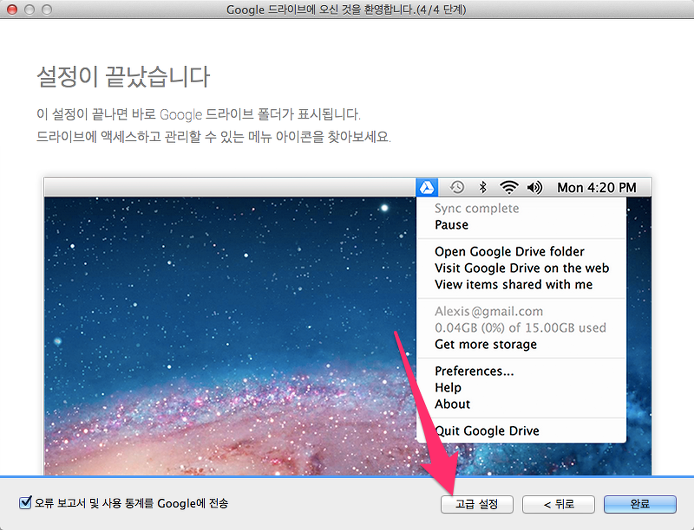Select Pause in the Drive menu
The image size is (694, 530).
point(451,225)
